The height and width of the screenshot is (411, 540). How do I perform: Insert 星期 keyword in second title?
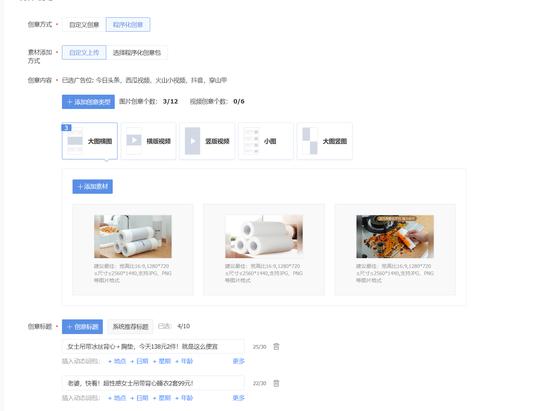tap(162, 398)
